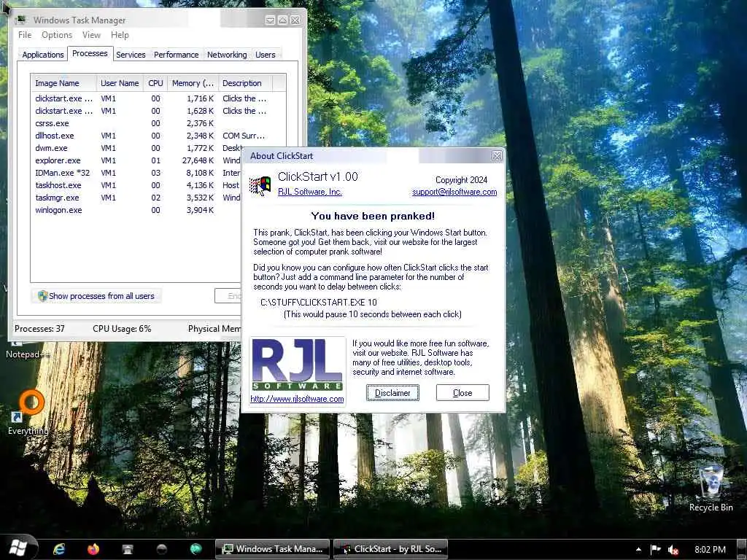Open the green globe taskbar icon
Screen dimensions: 747x560
(196, 549)
